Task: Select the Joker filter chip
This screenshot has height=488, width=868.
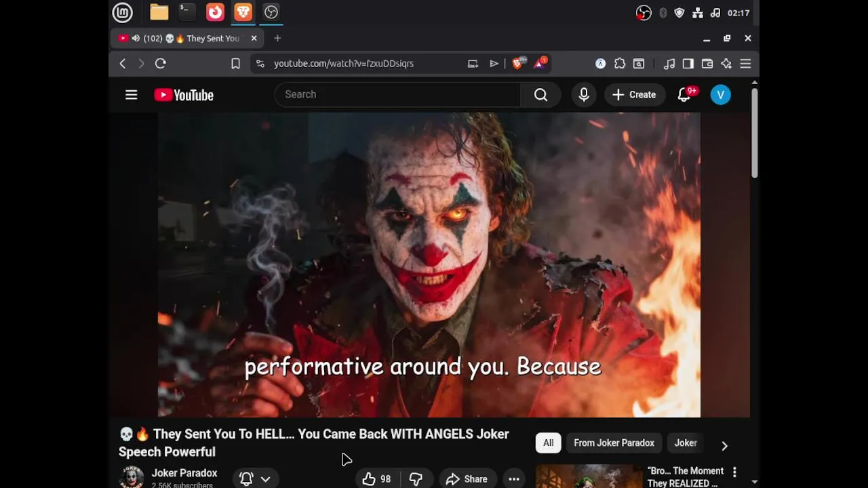Action: 686,443
